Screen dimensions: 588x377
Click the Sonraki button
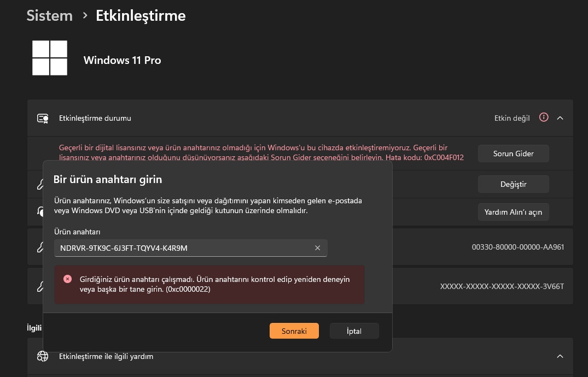tap(294, 331)
